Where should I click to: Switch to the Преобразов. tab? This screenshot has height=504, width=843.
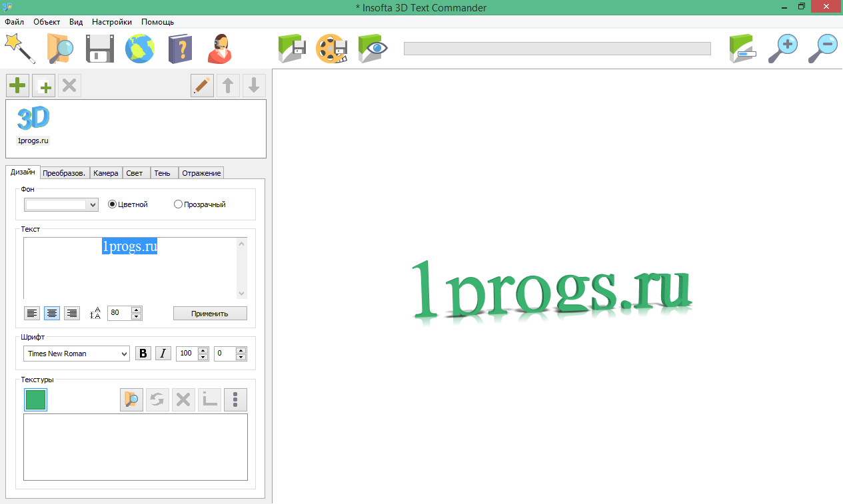pos(64,173)
